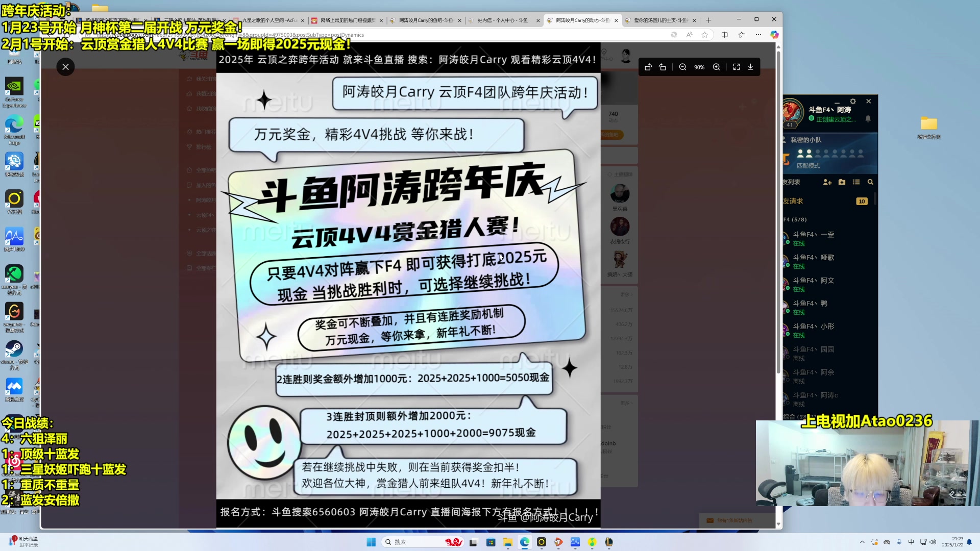
Task: Close the image viewer overlay
Action: click(65, 67)
